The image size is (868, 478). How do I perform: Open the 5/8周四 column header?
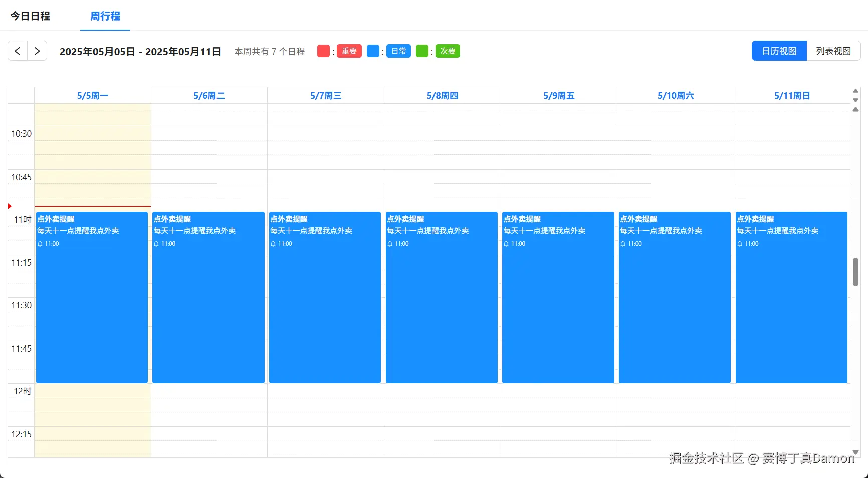443,95
